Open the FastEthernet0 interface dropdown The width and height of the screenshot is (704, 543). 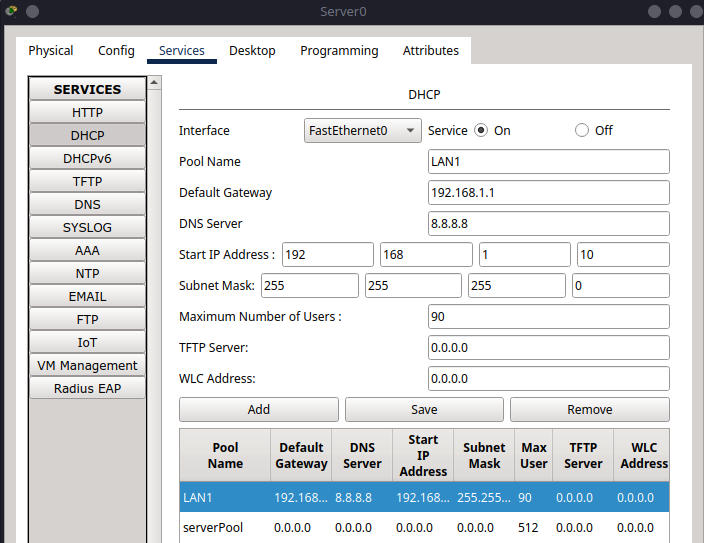coord(362,130)
